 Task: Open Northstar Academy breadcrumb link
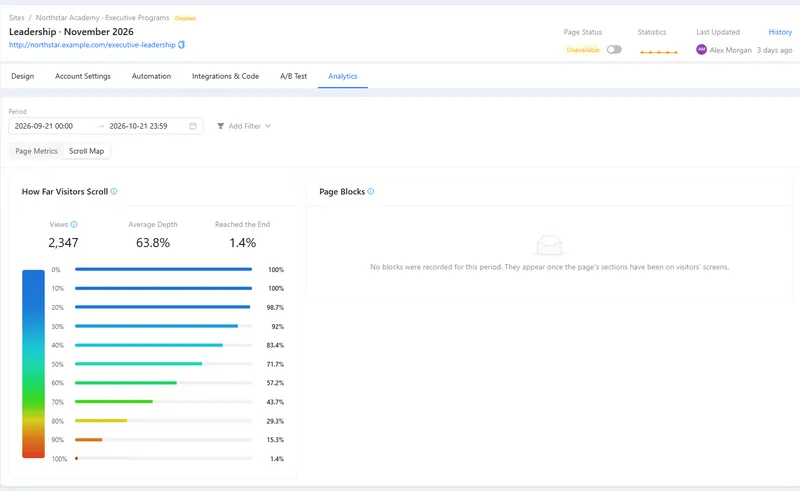tap(102, 18)
